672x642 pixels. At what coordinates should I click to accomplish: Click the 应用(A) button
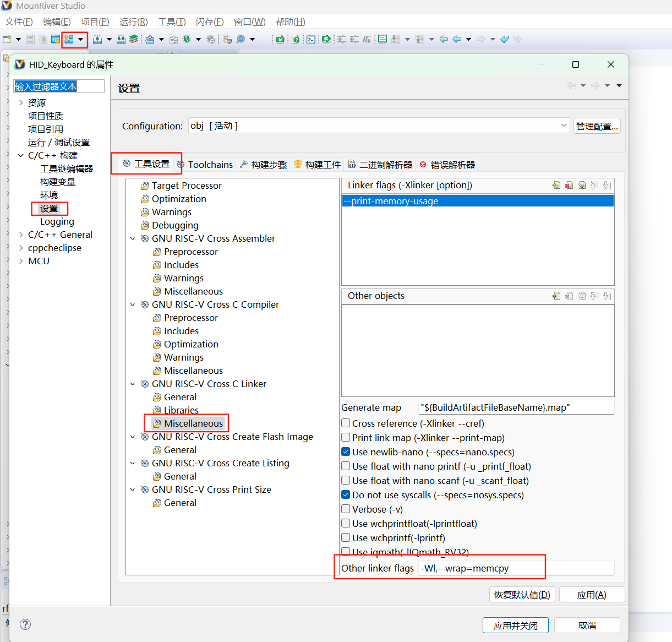pos(592,595)
